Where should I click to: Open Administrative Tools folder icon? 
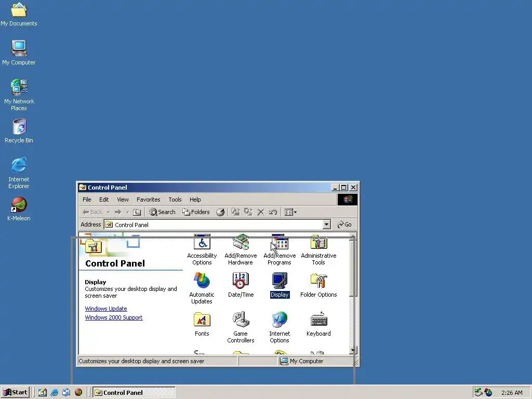[318, 249]
